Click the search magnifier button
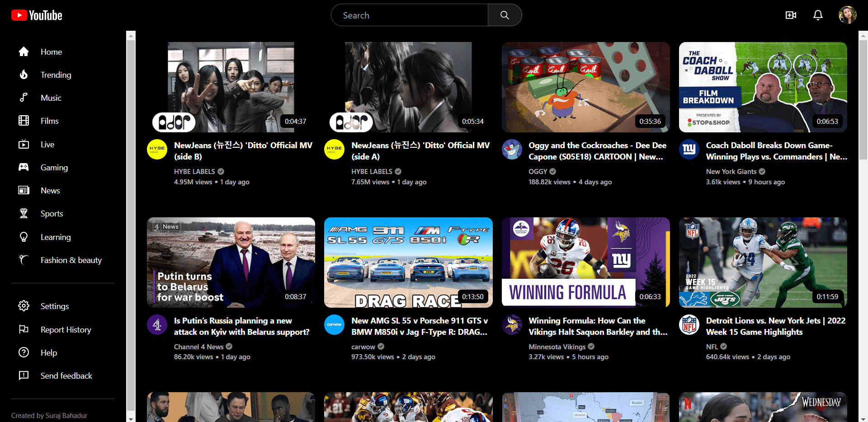The image size is (868, 422). click(x=505, y=15)
